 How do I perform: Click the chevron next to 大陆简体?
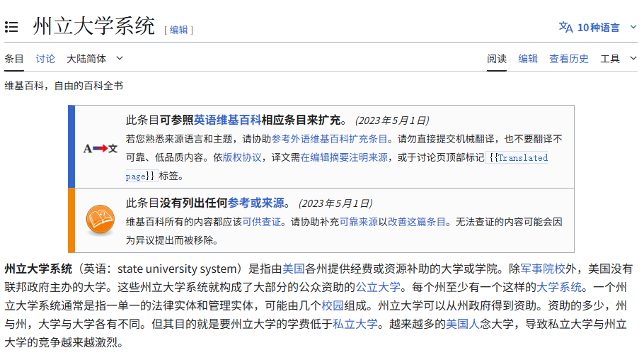point(120,58)
